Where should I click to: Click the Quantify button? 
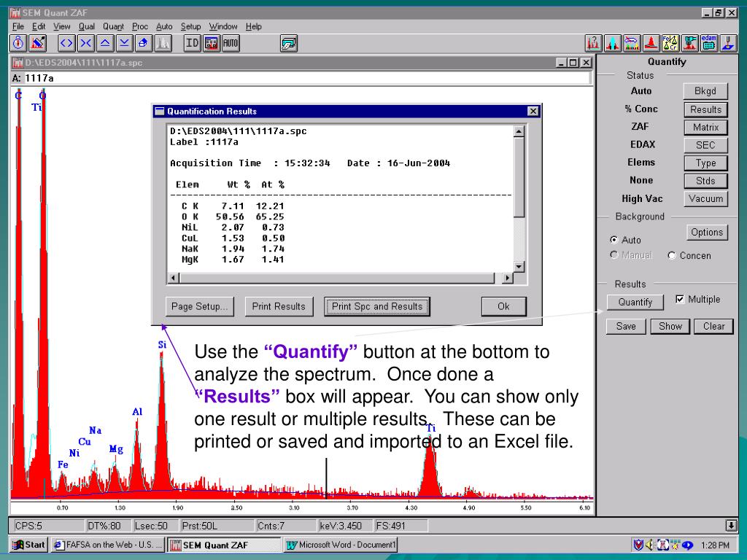click(635, 302)
